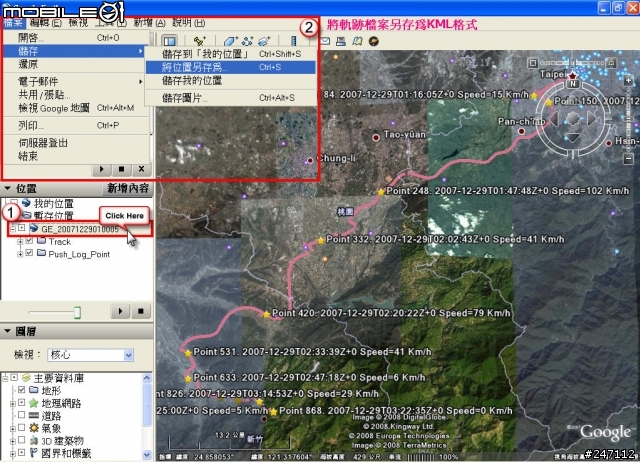
Task: Collapse the 圖層 panel triangle
Action: (x=7, y=331)
